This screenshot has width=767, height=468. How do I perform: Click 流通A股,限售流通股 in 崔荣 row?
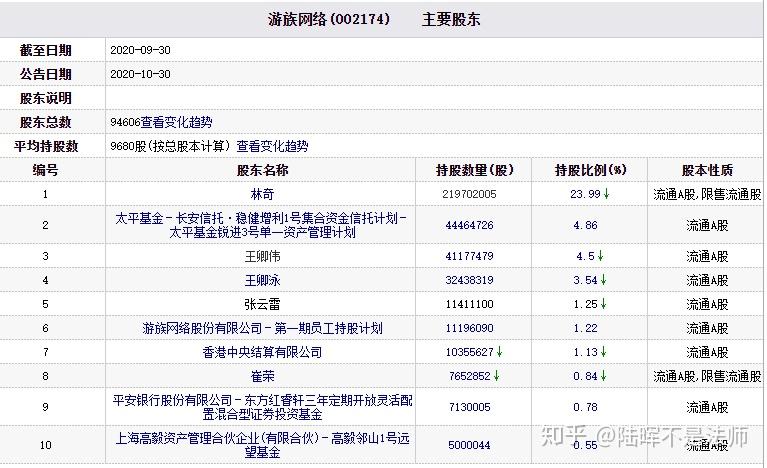pos(707,376)
